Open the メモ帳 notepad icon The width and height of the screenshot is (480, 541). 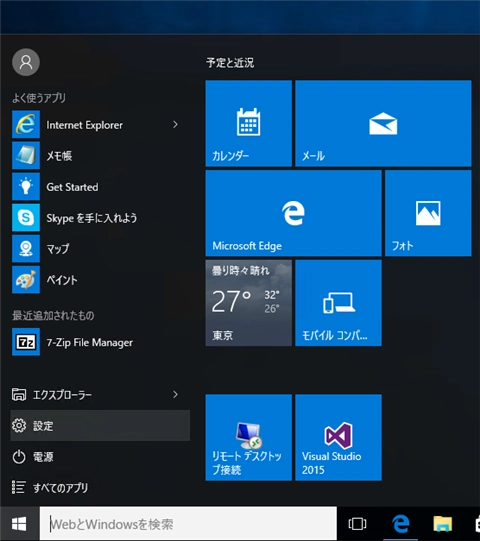(x=26, y=156)
